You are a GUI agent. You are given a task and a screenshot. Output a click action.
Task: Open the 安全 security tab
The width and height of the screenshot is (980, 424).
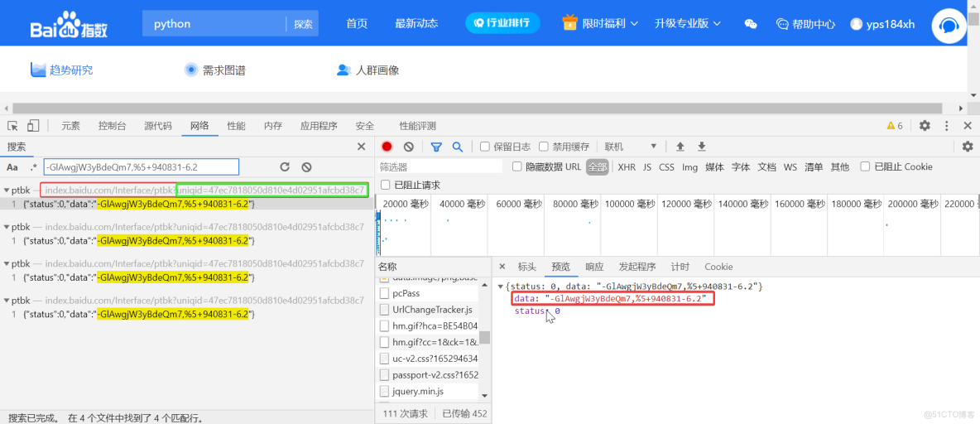click(x=365, y=126)
